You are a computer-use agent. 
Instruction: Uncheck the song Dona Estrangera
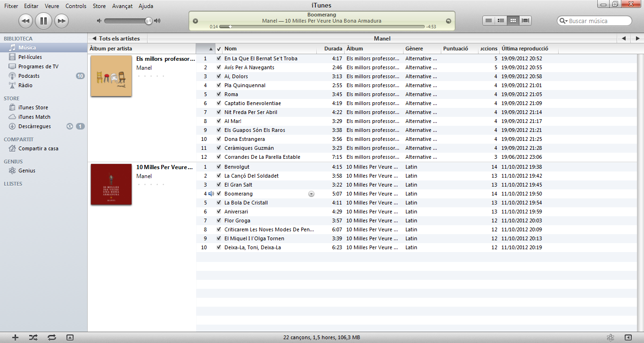point(219,139)
